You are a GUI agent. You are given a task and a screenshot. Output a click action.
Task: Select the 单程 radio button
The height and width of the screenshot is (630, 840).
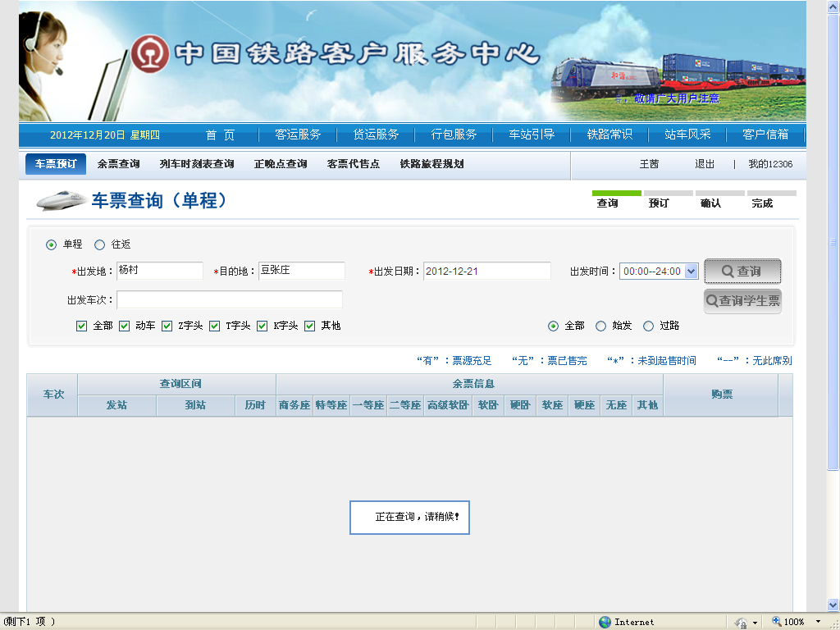[x=51, y=244]
